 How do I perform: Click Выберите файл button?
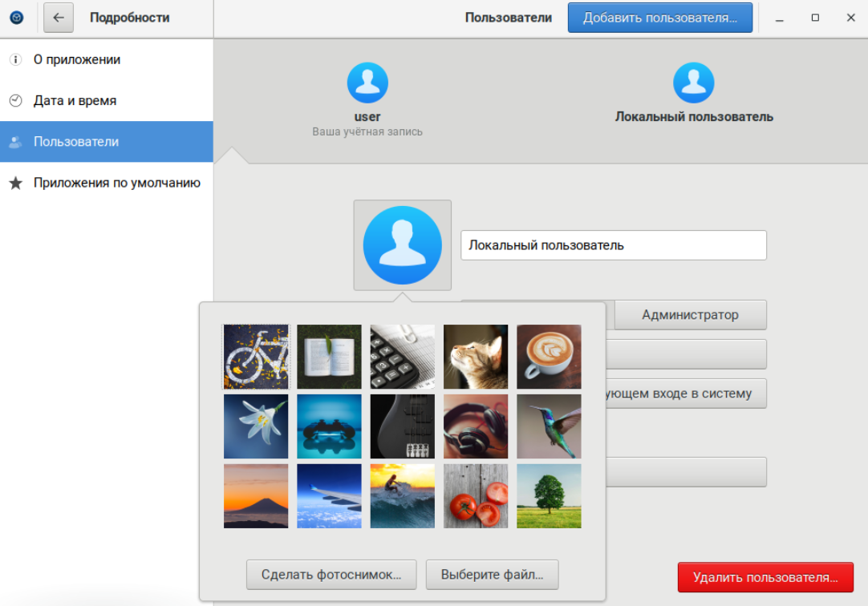coord(492,575)
